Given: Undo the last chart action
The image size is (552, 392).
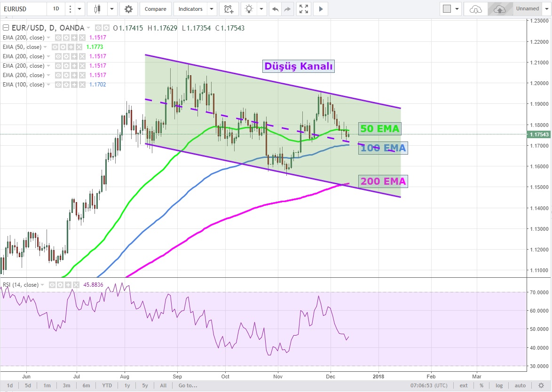Looking at the screenshot, I should click(x=276, y=9).
